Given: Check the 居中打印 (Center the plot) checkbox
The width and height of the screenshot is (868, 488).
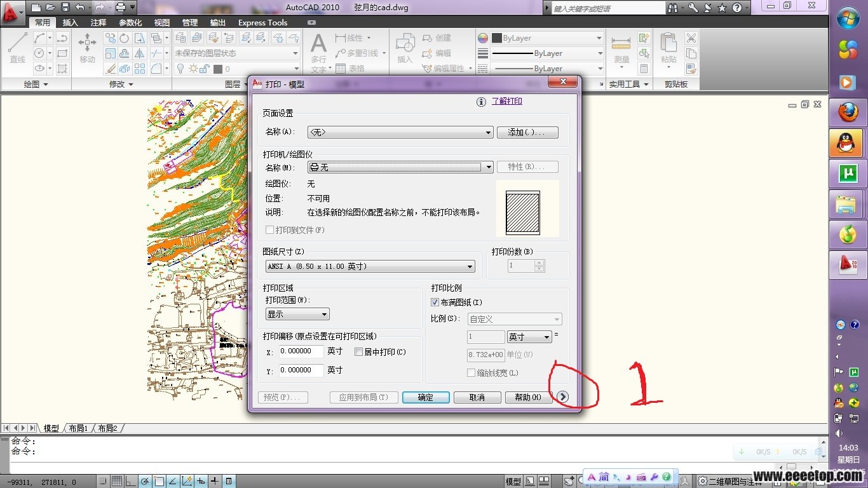Looking at the screenshot, I should [x=358, y=351].
